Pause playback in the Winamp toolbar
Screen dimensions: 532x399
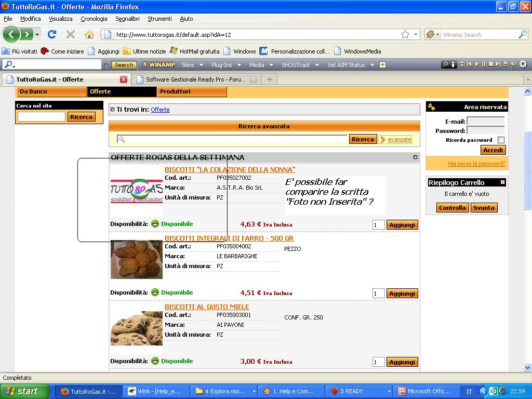pyautogui.click(x=484, y=64)
